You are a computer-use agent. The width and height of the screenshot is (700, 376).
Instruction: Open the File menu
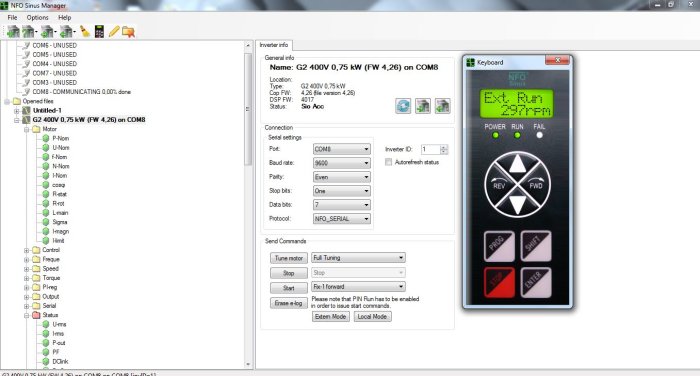[x=12, y=17]
